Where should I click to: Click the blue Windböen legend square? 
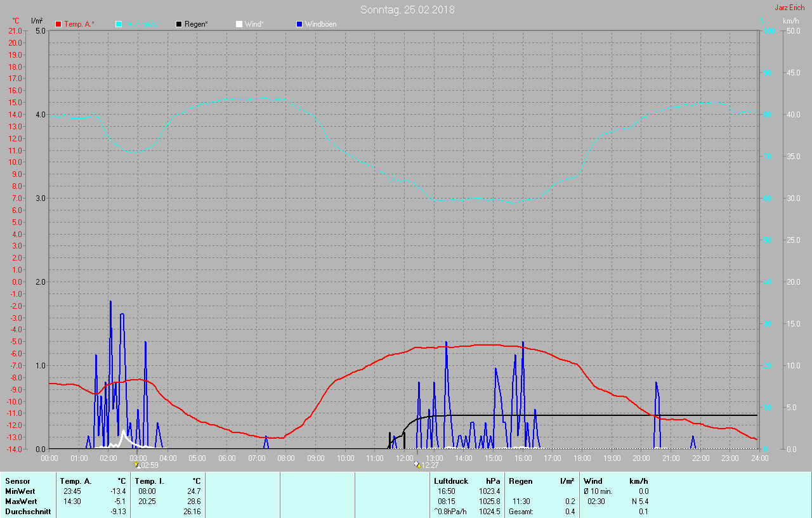(x=299, y=24)
